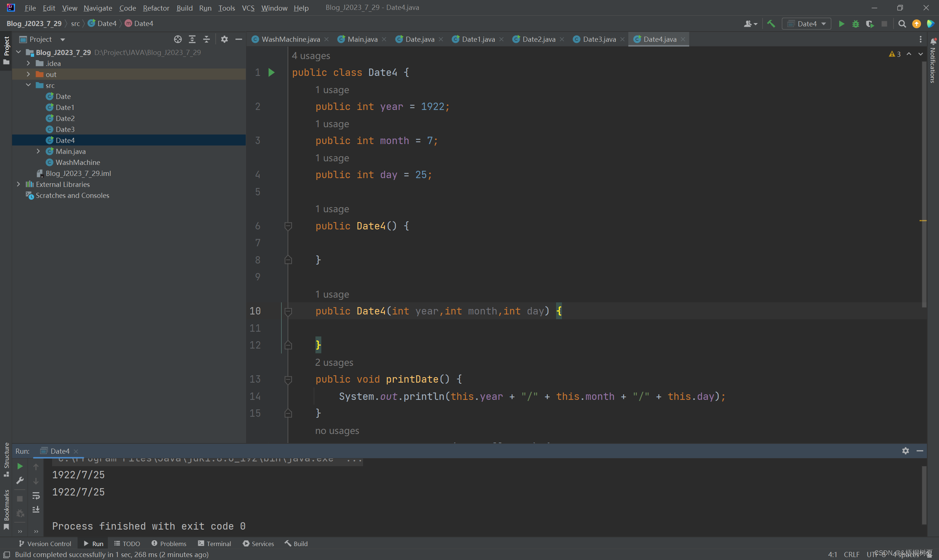
Task: Fold the Date4() constructor at line 6
Action: 288,226
